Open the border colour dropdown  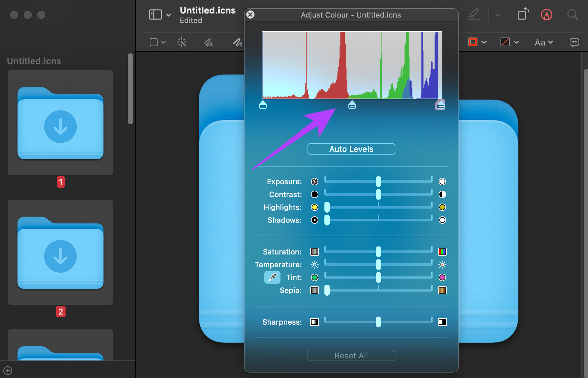click(x=477, y=42)
